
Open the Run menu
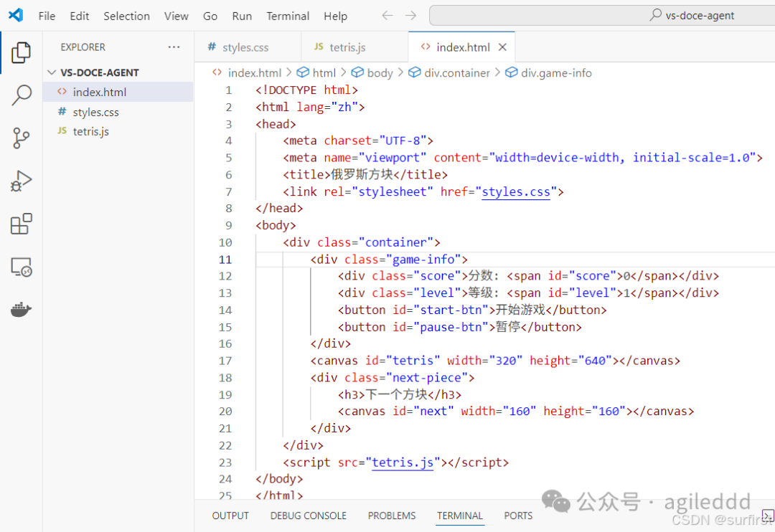pos(242,16)
